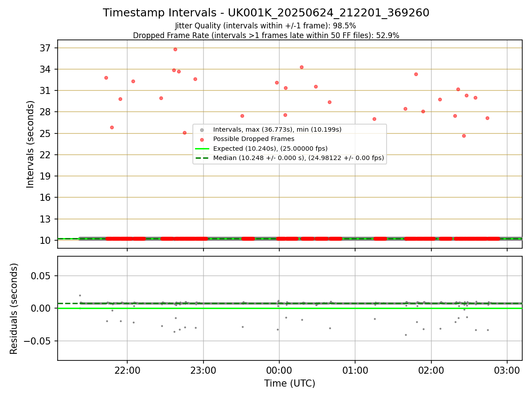Viewport: 532px width, 399px height.
Task: Click the legend entry beginning "Median (10.248"
Action: tap(298, 158)
